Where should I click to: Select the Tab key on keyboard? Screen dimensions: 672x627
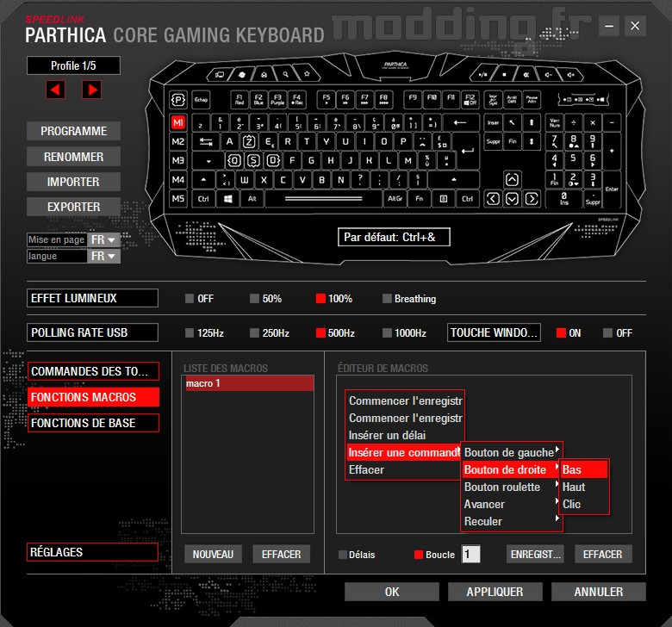tap(206, 141)
